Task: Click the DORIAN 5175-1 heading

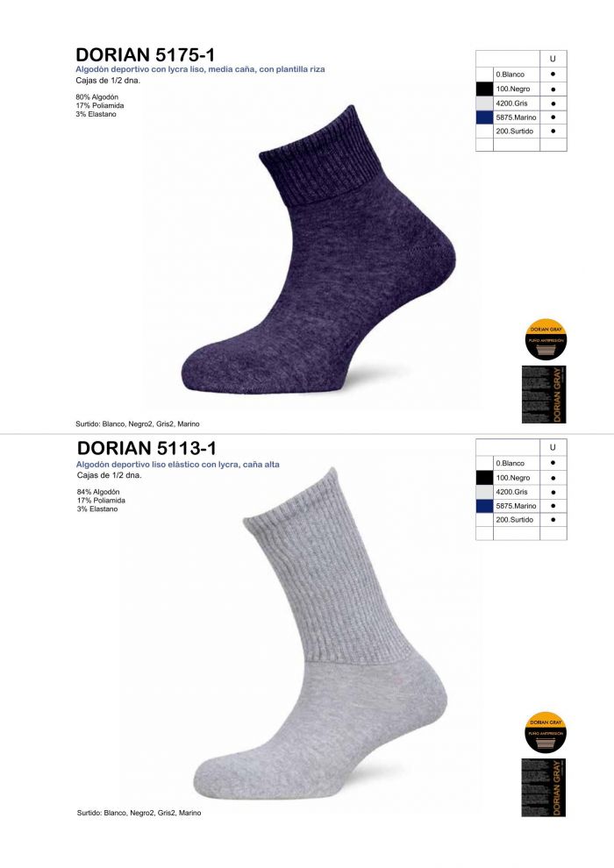Action: tap(146, 55)
